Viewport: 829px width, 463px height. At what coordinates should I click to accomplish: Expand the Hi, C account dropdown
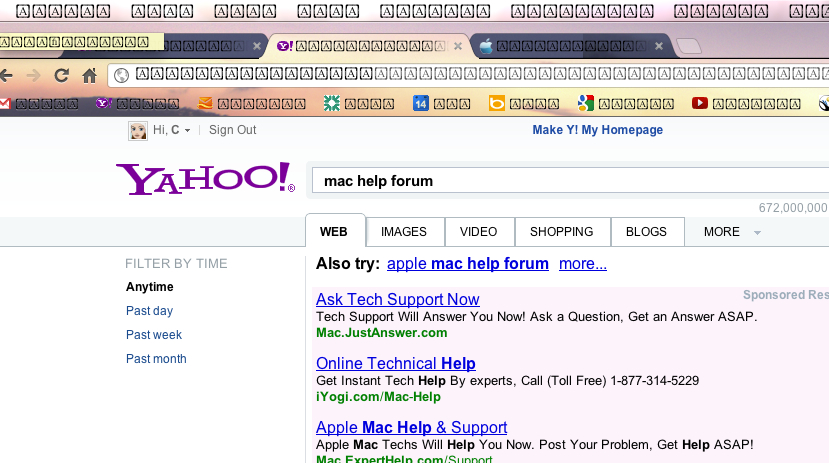pyautogui.click(x=187, y=131)
